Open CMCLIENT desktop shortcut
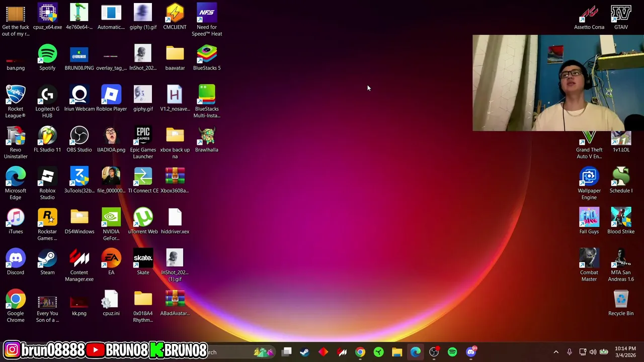 point(175,17)
